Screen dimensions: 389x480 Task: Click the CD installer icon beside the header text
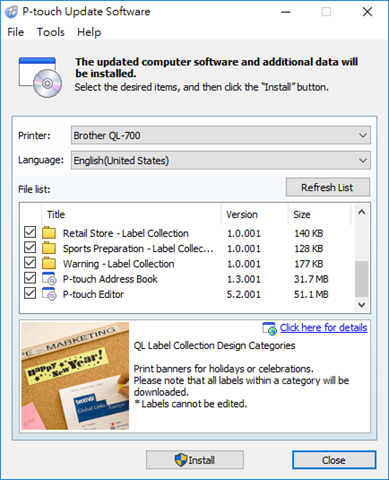(x=40, y=77)
